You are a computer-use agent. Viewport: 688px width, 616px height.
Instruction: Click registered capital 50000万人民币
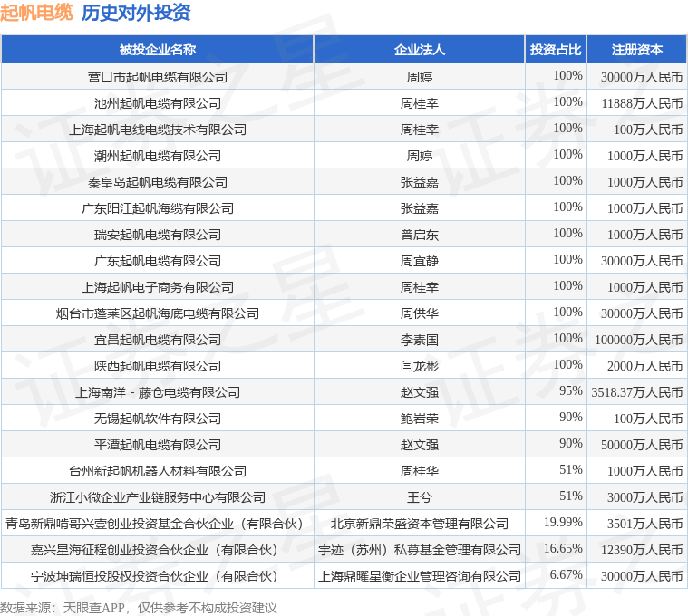pyautogui.click(x=642, y=445)
